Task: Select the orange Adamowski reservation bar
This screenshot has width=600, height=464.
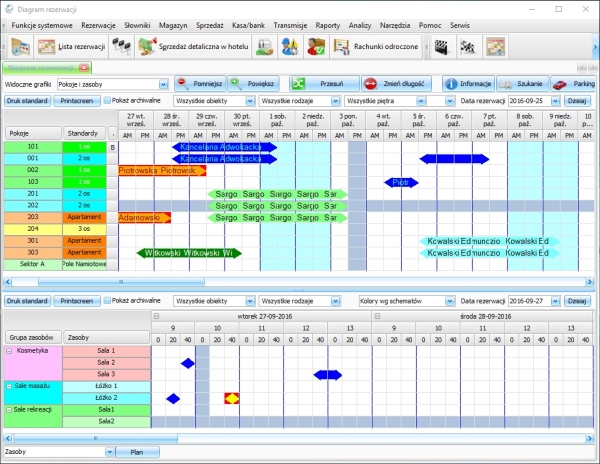Action: point(144,217)
